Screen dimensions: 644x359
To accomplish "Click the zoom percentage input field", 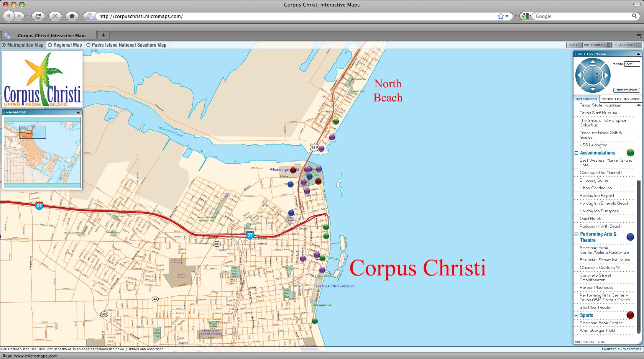I will 632,64.
